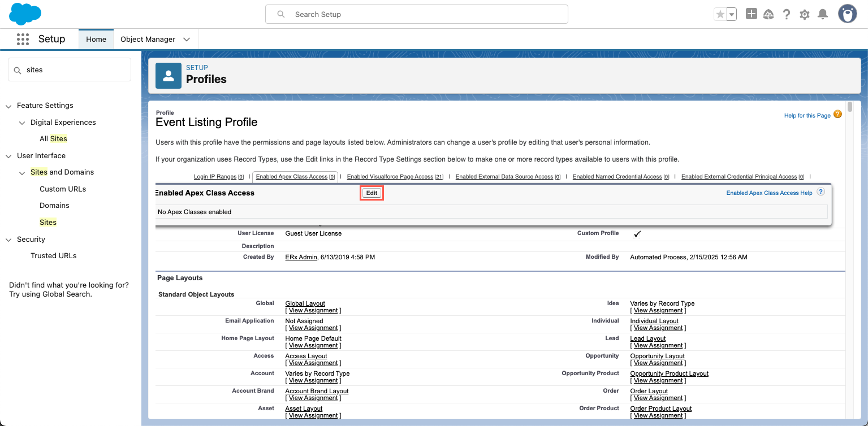Viewport: 868px width, 426px height.
Task: Open the favorites list dropdown arrow
Action: pyautogui.click(x=731, y=15)
